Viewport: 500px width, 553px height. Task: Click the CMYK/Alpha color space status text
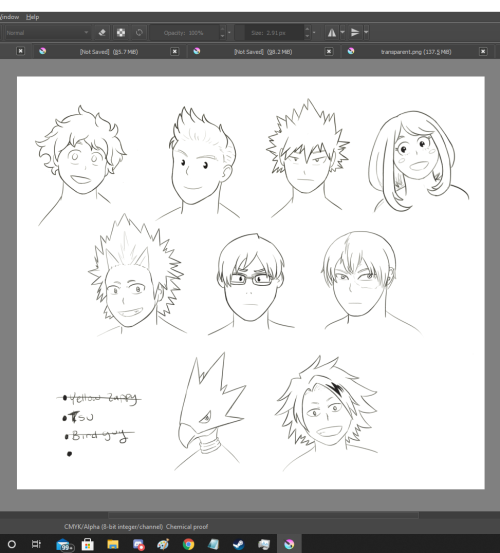pos(136,527)
